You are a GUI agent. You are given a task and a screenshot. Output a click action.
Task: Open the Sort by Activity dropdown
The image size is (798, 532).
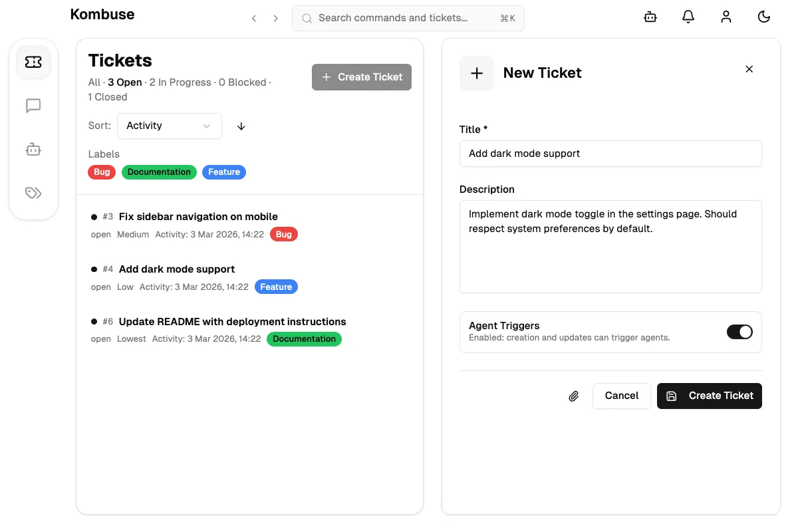point(169,126)
